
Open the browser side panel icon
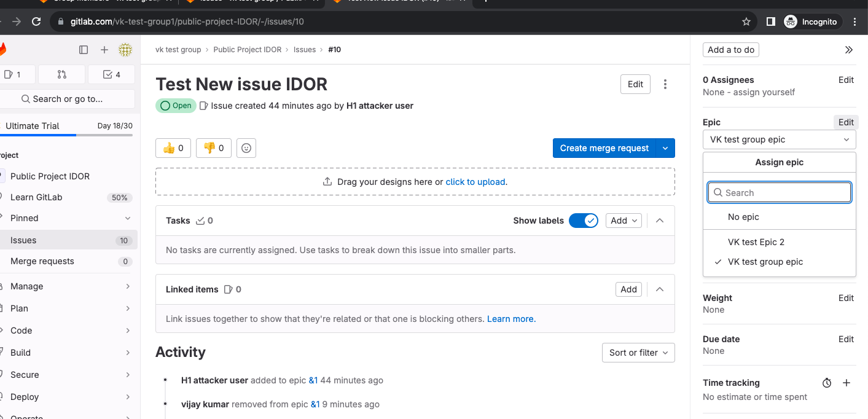[x=770, y=22]
